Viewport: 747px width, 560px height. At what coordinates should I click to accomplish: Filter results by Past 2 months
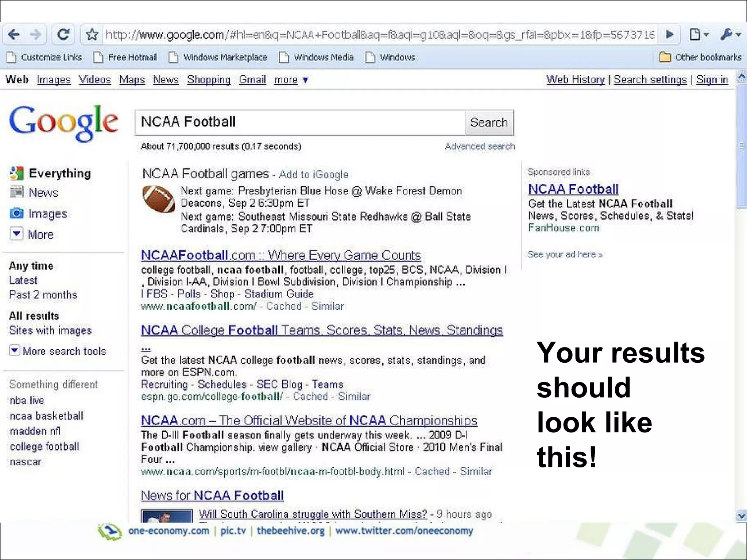tap(43, 295)
